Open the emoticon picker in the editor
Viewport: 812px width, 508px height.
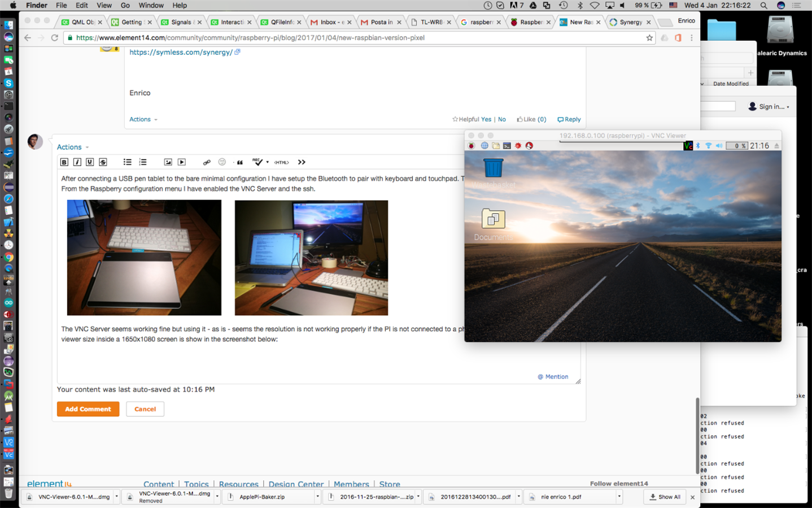(x=222, y=162)
